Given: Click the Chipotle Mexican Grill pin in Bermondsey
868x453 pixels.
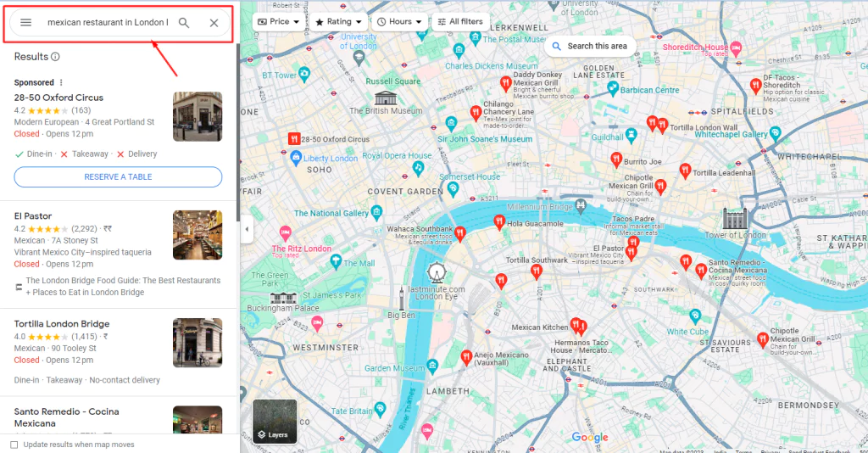Looking at the screenshot, I should [763, 339].
